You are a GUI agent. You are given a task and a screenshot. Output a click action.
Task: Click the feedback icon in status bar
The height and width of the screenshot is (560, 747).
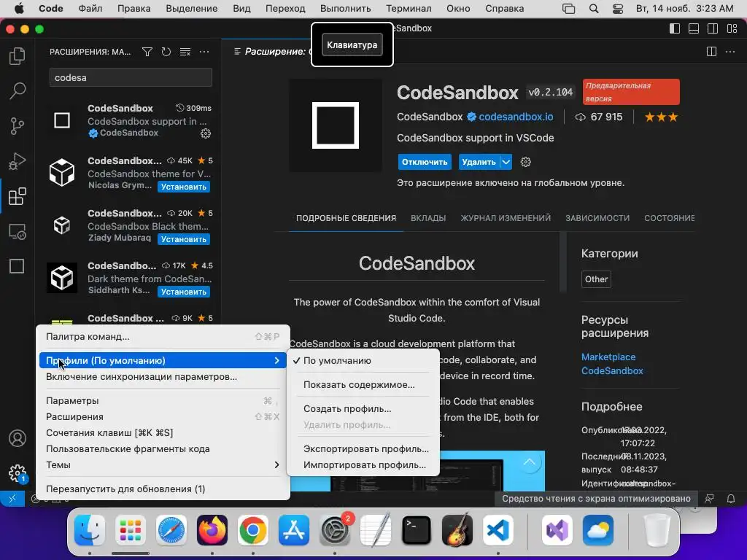709,499
